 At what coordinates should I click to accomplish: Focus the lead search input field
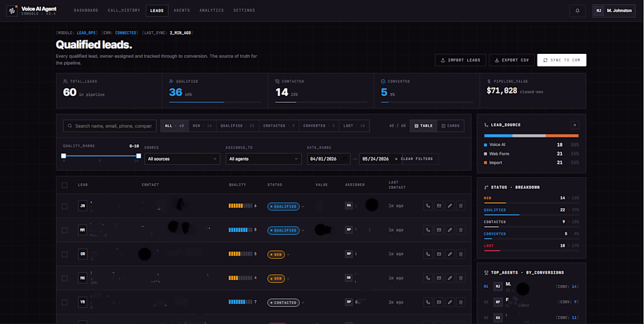coord(109,126)
